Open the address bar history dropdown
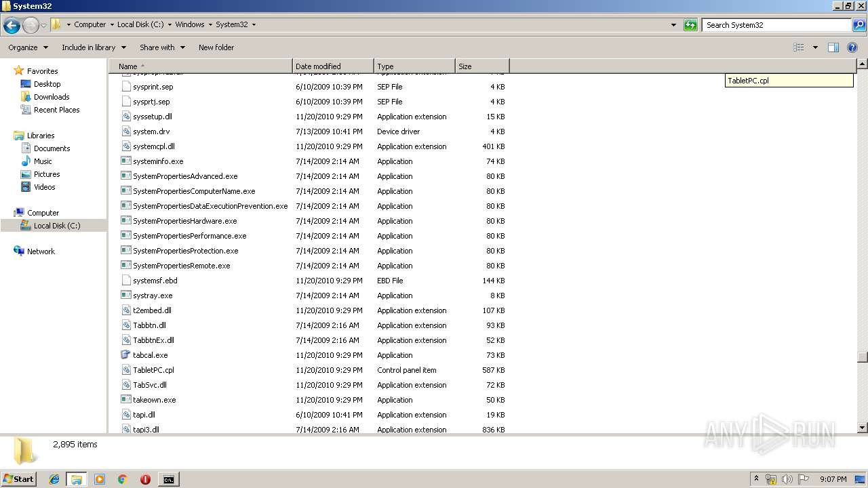Viewport: 868px width, 488px height. point(673,25)
